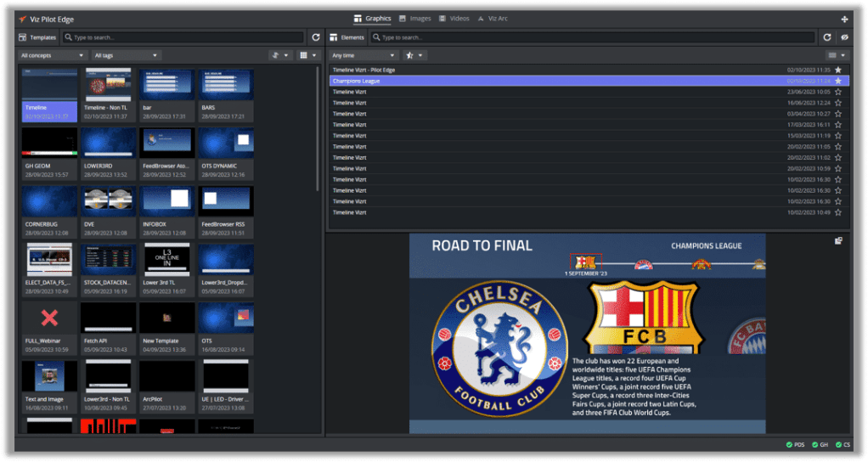868x462 pixels.
Task: Click the Elements panel label
Action: pyautogui.click(x=352, y=37)
